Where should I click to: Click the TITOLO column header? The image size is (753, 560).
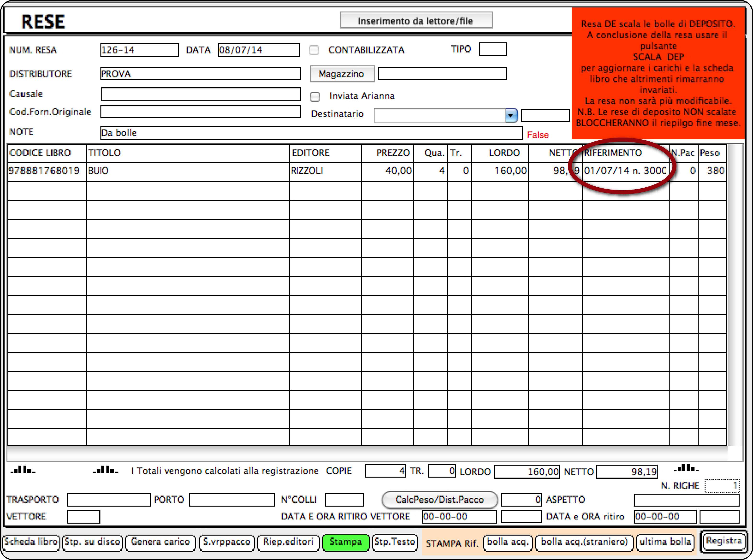[188, 153]
